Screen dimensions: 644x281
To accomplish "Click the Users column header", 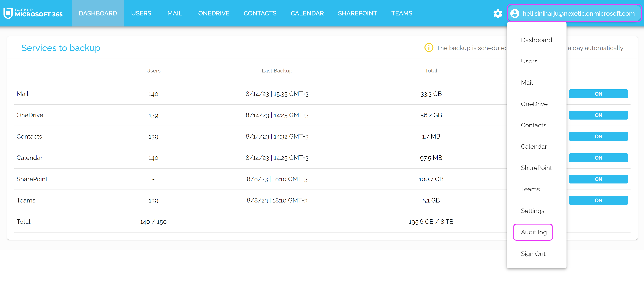I will (153, 71).
